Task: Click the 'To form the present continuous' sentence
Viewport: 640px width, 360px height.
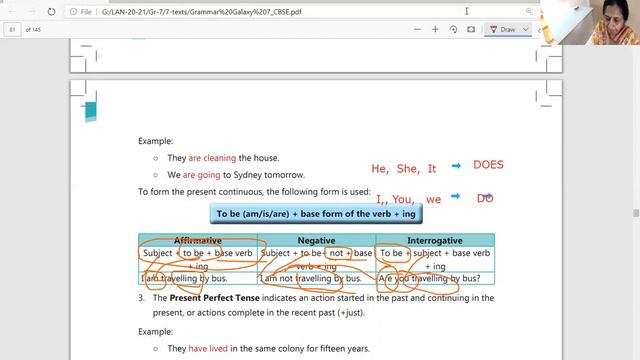Action: click(x=254, y=192)
